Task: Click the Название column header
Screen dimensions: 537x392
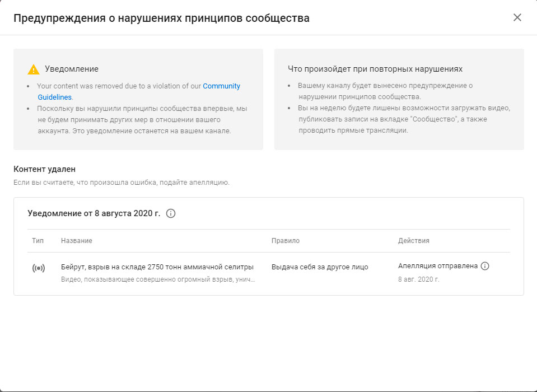Action: (76, 241)
